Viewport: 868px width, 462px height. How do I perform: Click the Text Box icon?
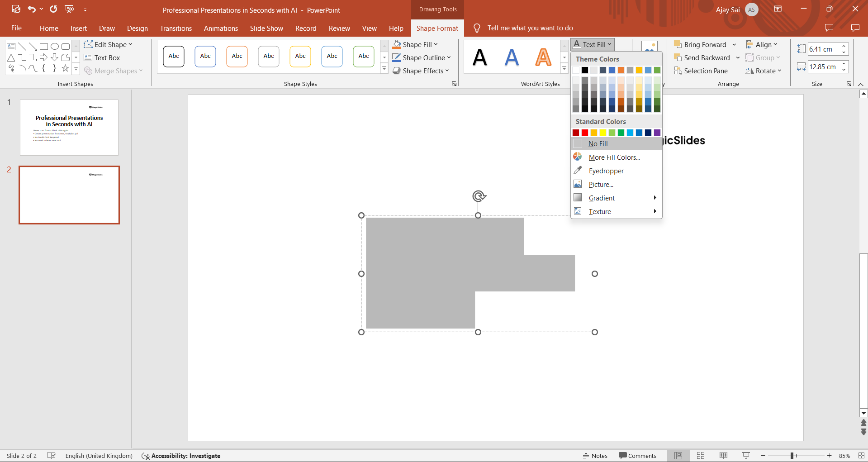coord(88,58)
